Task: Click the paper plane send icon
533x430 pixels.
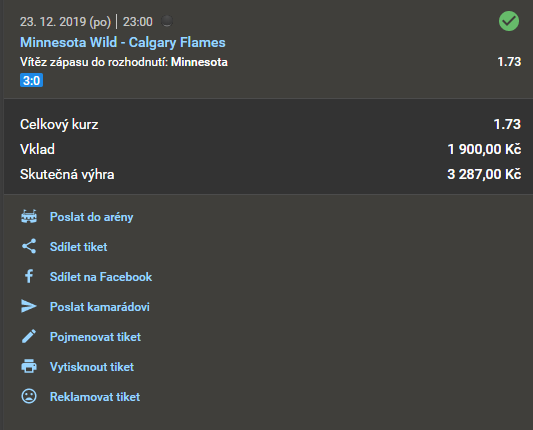Action: [29, 306]
